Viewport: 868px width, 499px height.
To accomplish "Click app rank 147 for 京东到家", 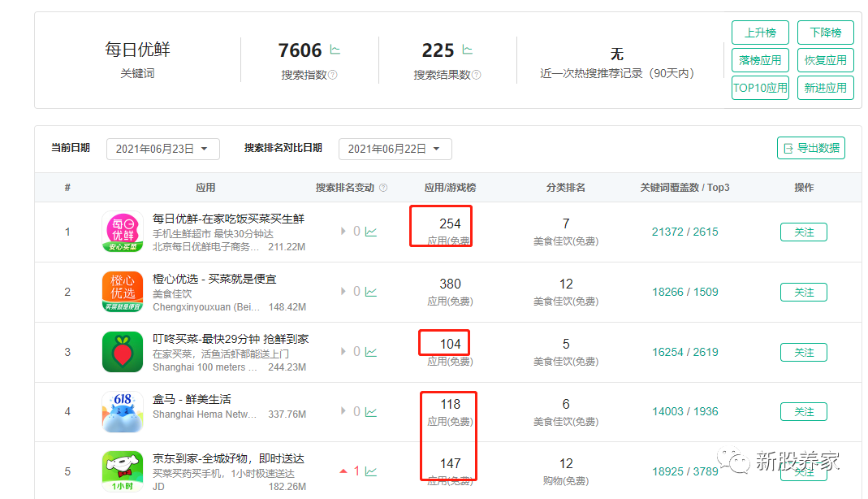I will click(450, 463).
